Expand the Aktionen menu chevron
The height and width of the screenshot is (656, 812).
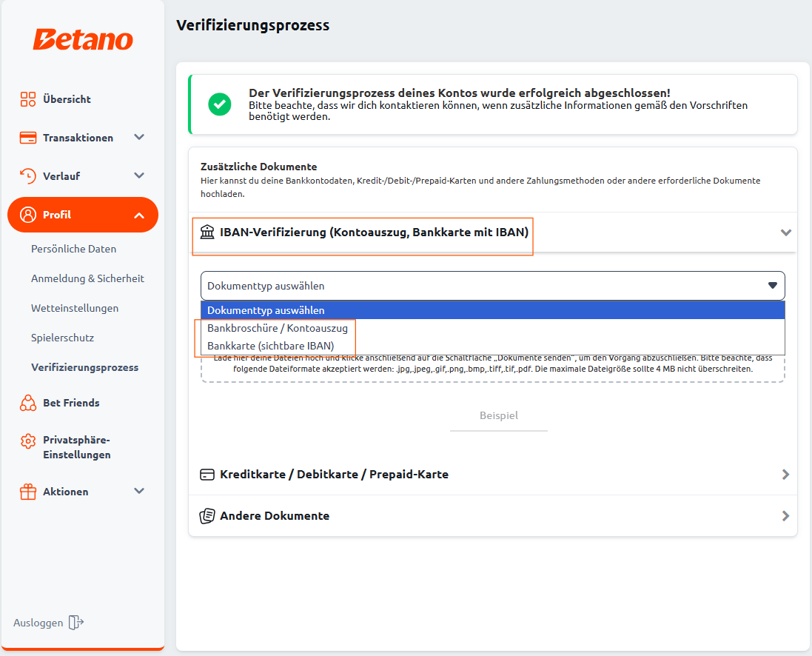pyautogui.click(x=138, y=491)
